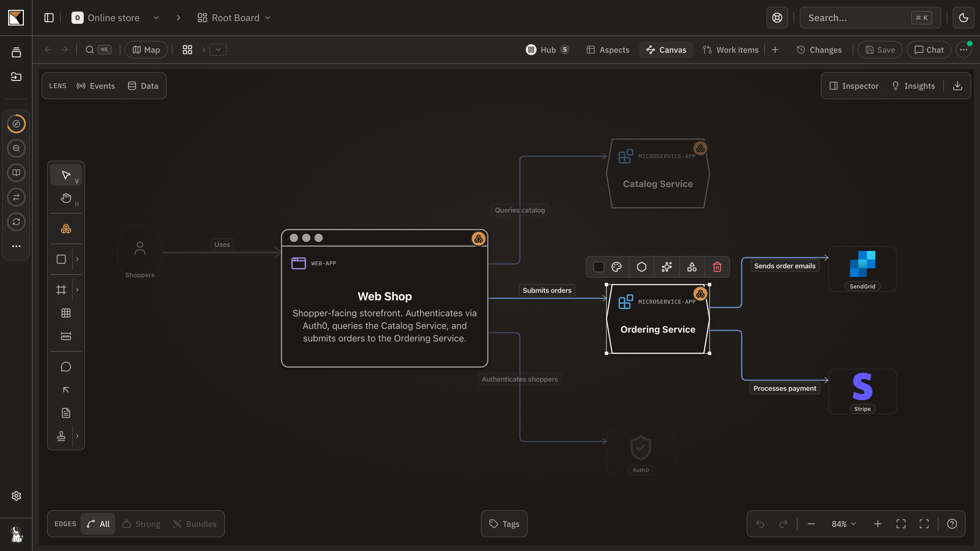Image resolution: width=980 pixels, height=551 pixels.
Task: Toggle the Events lens
Action: [x=96, y=86]
